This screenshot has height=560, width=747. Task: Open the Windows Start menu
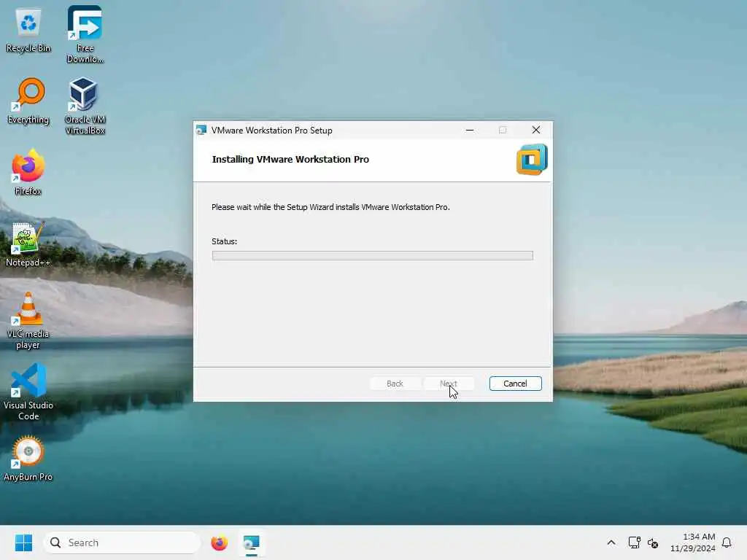[x=23, y=542]
